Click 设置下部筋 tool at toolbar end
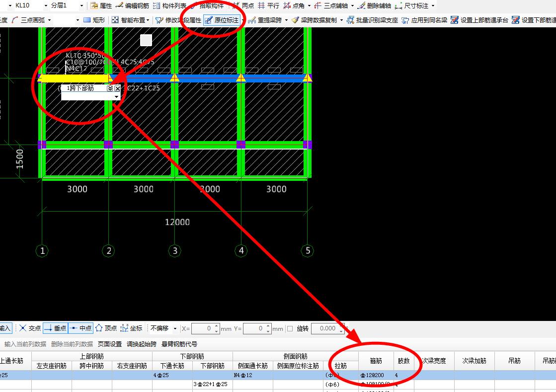Image resolution: width=556 pixels, height=392 pixels. tap(534, 20)
